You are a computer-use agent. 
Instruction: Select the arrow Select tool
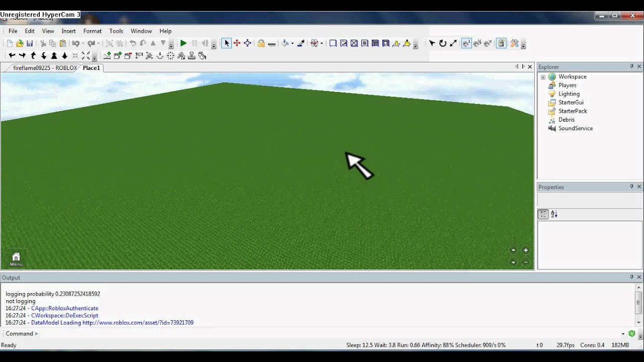[x=226, y=43]
